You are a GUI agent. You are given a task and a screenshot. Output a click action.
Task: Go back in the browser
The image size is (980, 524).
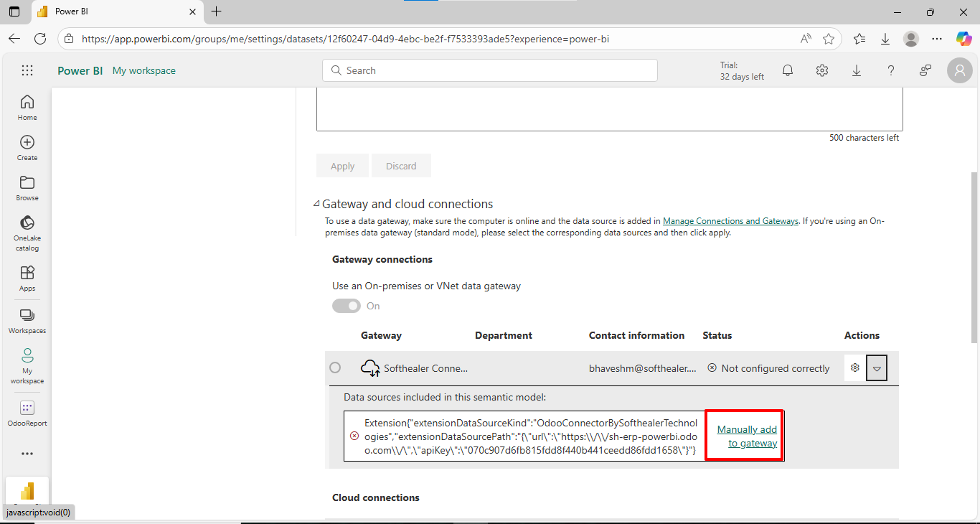pos(14,39)
